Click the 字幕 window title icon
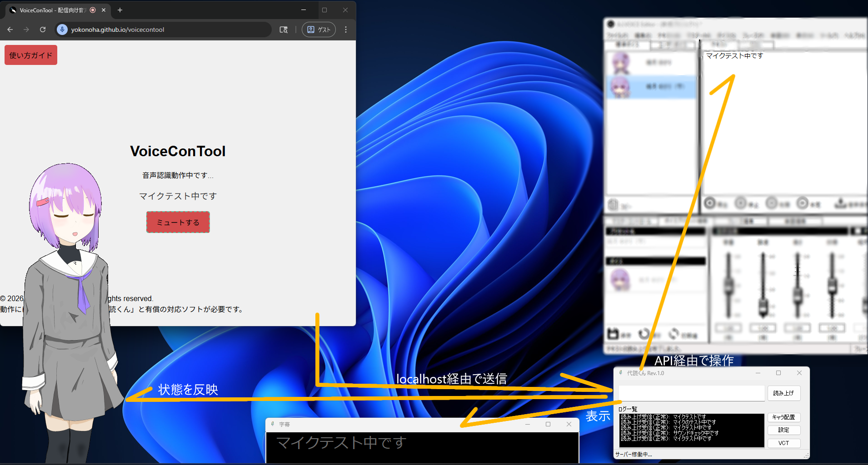 [273, 424]
